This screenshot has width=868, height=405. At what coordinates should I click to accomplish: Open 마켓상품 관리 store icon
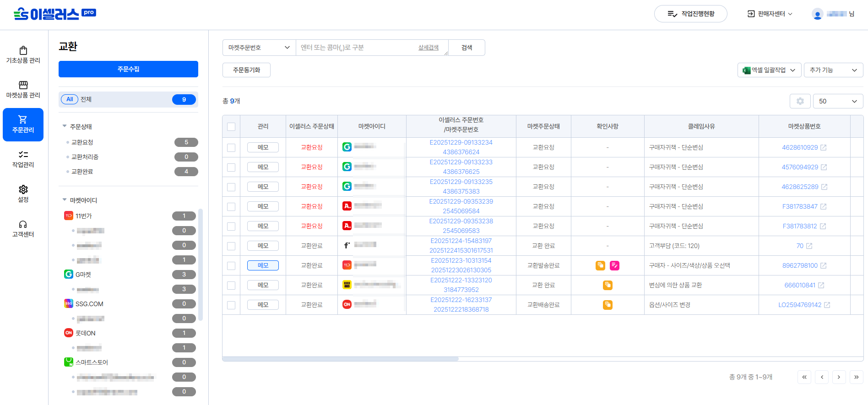click(23, 85)
